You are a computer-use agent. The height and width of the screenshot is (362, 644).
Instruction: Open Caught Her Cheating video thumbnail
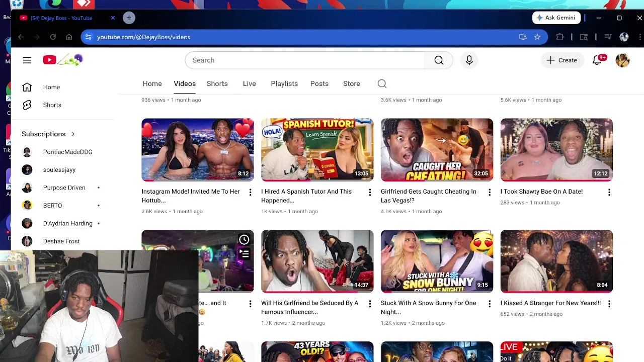click(x=437, y=150)
